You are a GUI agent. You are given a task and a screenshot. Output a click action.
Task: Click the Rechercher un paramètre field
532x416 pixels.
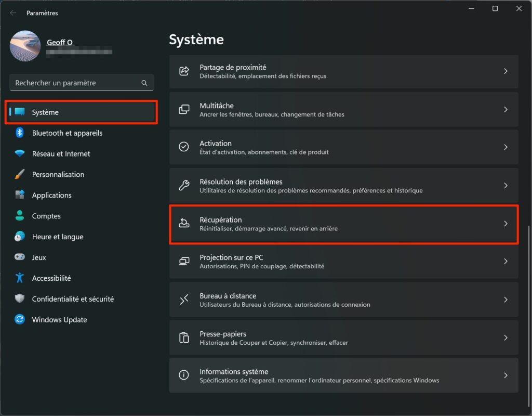point(75,83)
